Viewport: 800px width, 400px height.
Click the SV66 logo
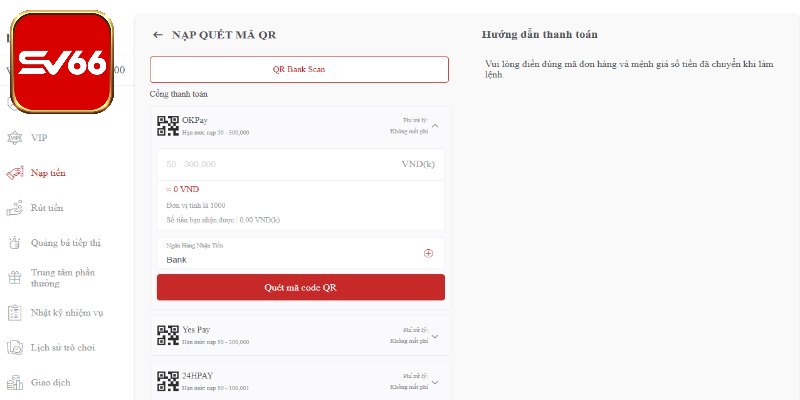(x=62, y=62)
